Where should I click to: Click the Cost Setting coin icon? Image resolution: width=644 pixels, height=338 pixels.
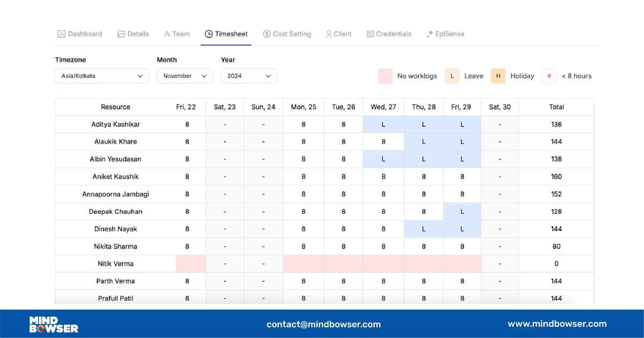click(x=267, y=34)
